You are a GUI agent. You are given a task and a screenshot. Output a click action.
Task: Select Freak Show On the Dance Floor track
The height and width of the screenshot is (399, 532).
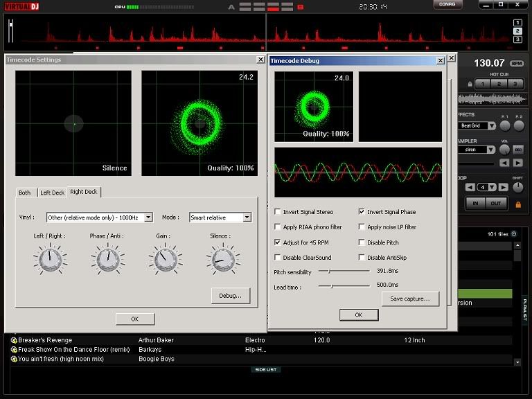pos(260,349)
